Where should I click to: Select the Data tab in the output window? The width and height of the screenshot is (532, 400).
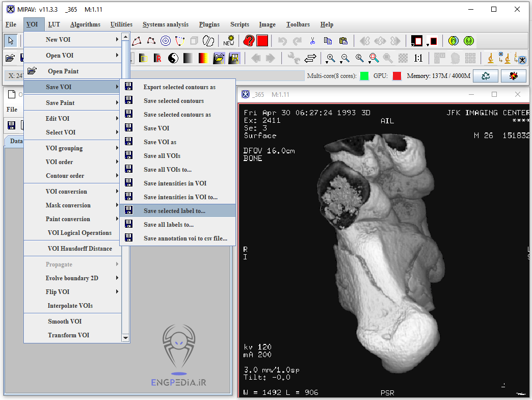click(x=15, y=141)
